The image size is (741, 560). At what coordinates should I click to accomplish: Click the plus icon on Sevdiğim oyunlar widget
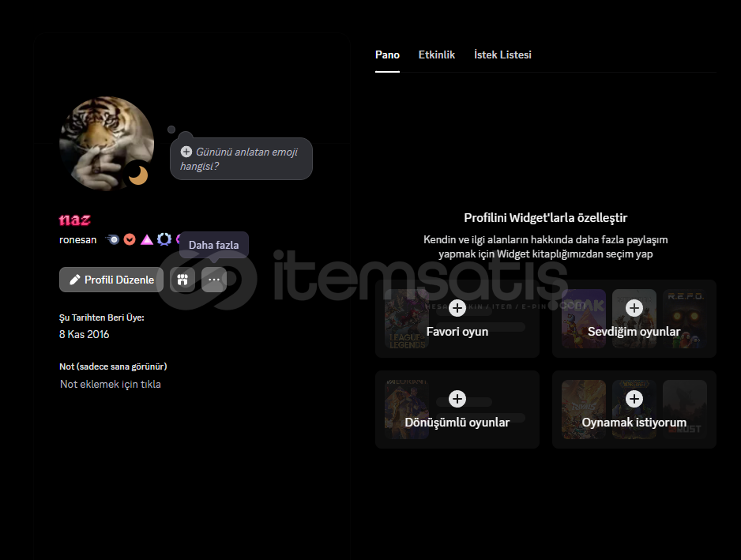click(634, 308)
